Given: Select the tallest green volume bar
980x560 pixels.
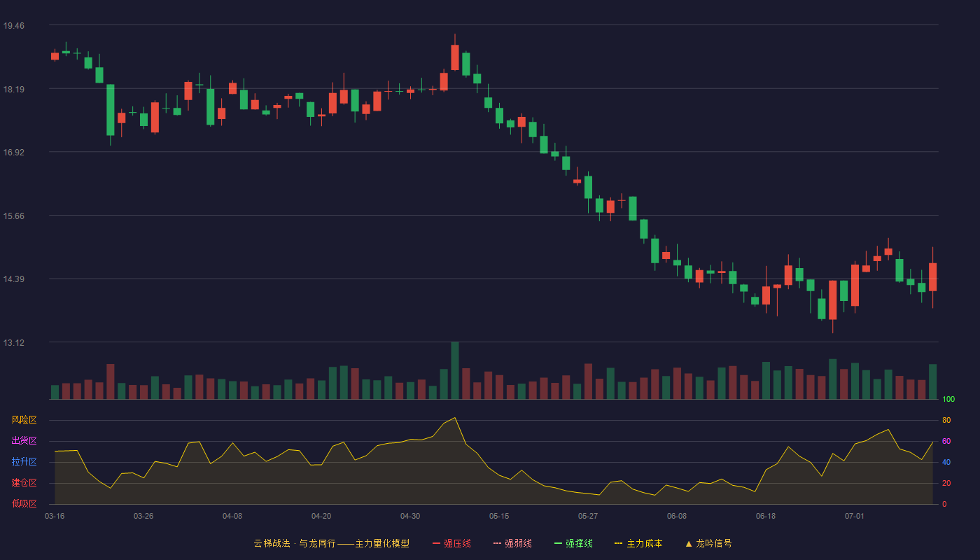Looking at the screenshot, I should point(455,370).
